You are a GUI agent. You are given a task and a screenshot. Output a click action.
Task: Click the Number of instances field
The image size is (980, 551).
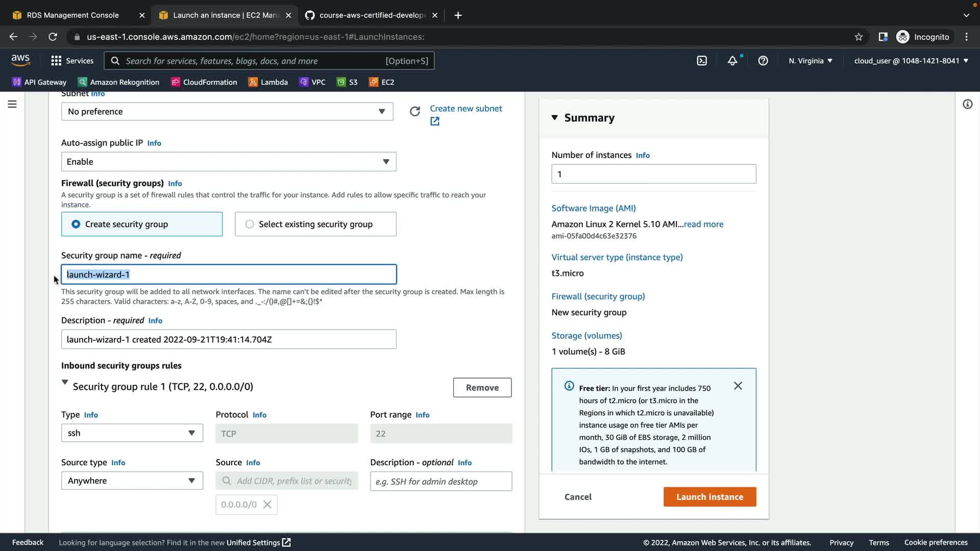(653, 174)
